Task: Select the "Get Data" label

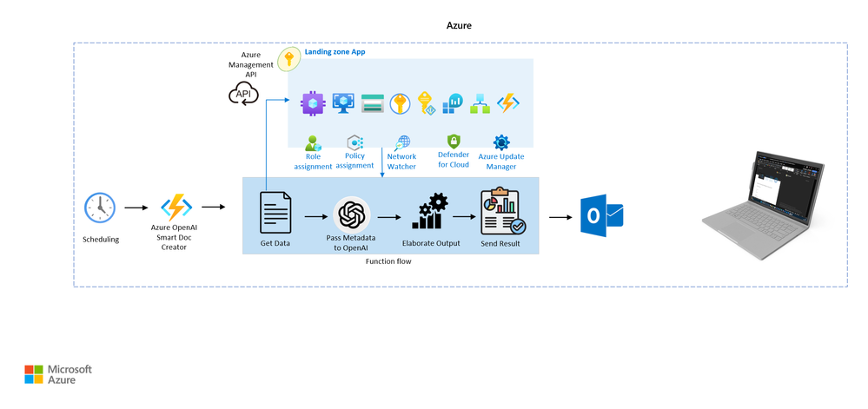Action: (x=275, y=243)
